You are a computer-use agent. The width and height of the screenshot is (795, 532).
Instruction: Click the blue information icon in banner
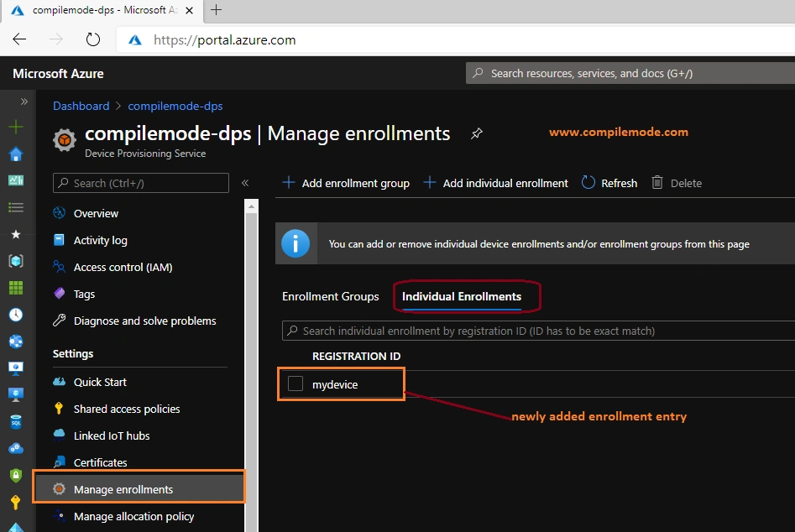(x=296, y=243)
